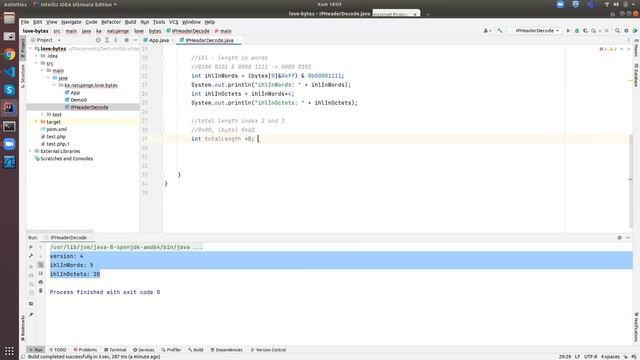Click 4 spaces indent in status bar
640x360 pixels.
pos(610,357)
